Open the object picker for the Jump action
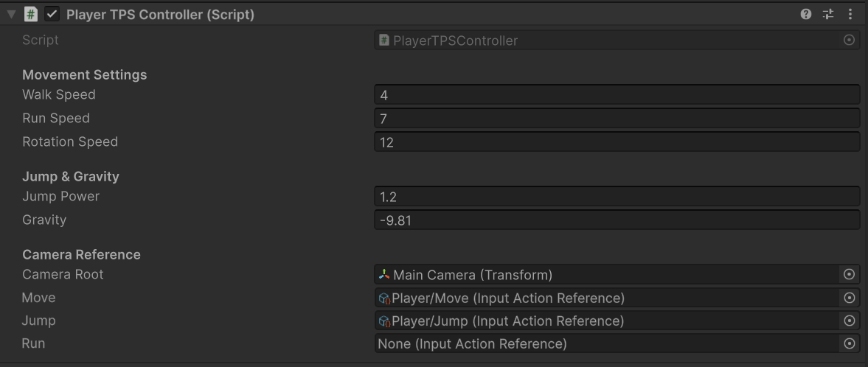The height and width of the screenshot is (367, 868). click(849, 321)
